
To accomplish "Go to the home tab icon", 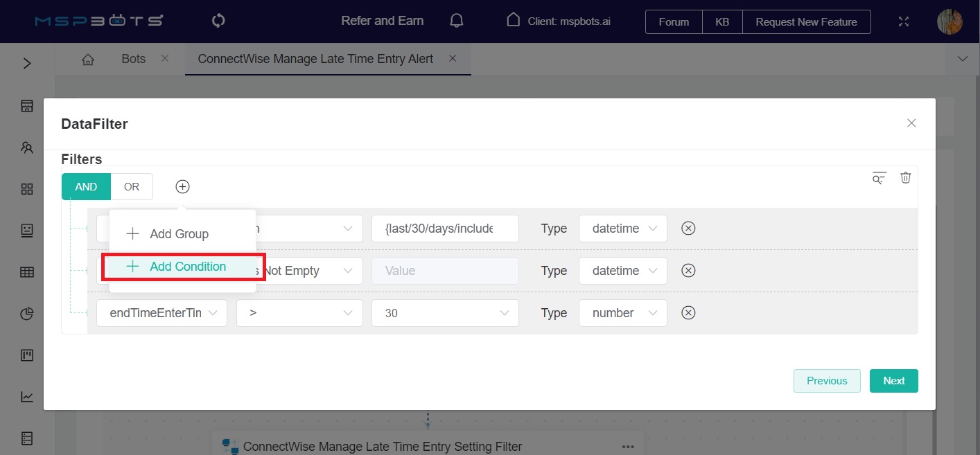I will pos(88,59).
